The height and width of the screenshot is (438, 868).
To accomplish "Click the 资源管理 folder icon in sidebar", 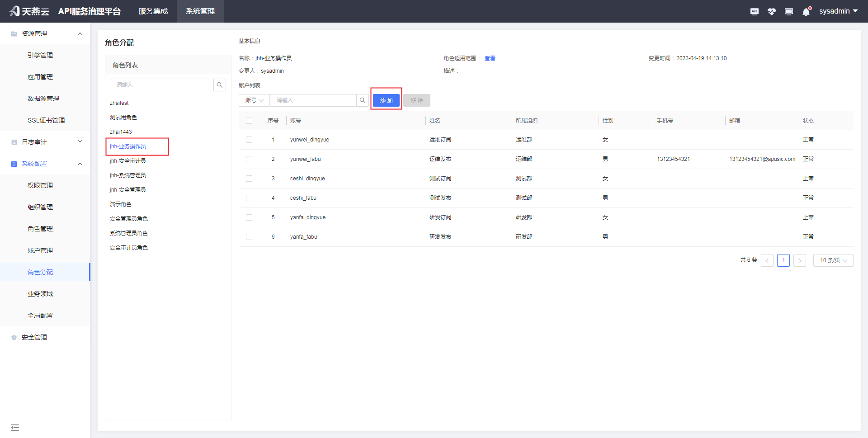I will pos(14,33).
